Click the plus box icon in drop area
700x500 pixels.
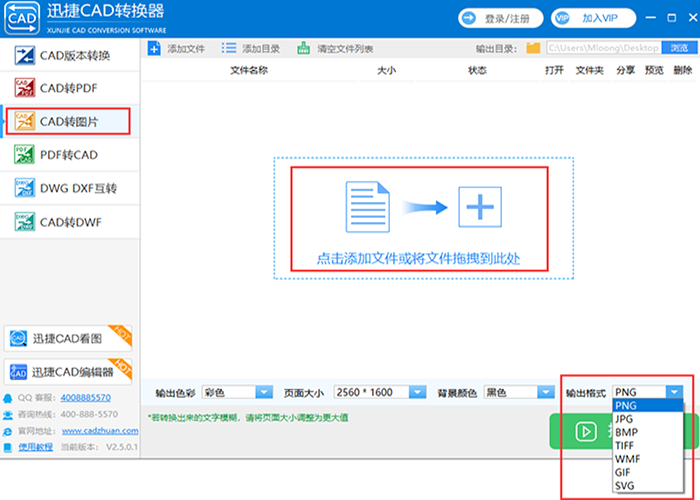(x=480, y=207)
